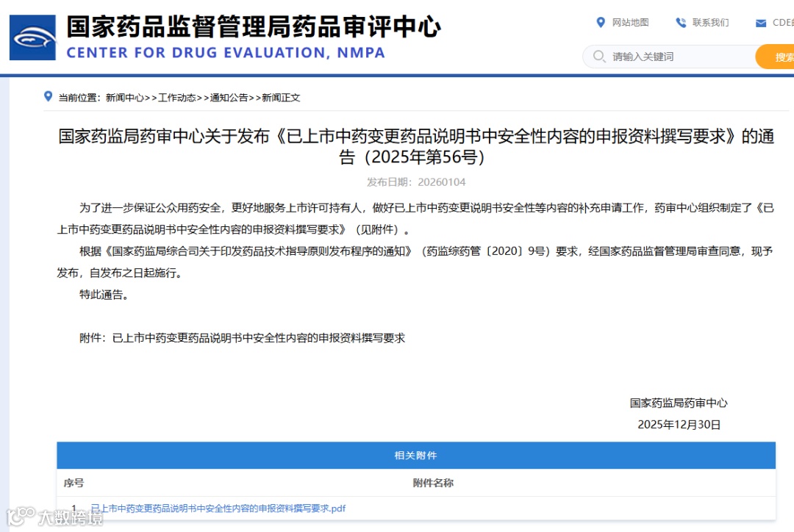
Task: Click the 特此通告 line
Action: (104, 295)
